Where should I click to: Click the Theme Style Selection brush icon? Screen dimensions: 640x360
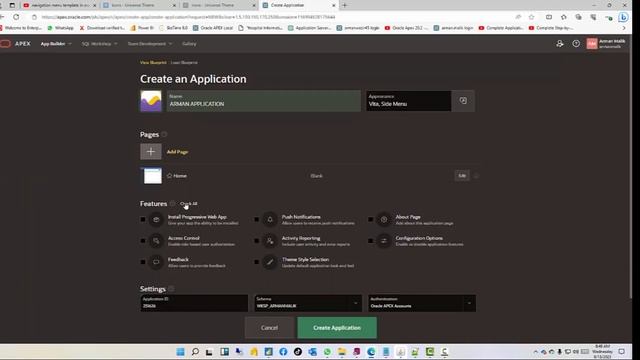coord(270,262)
